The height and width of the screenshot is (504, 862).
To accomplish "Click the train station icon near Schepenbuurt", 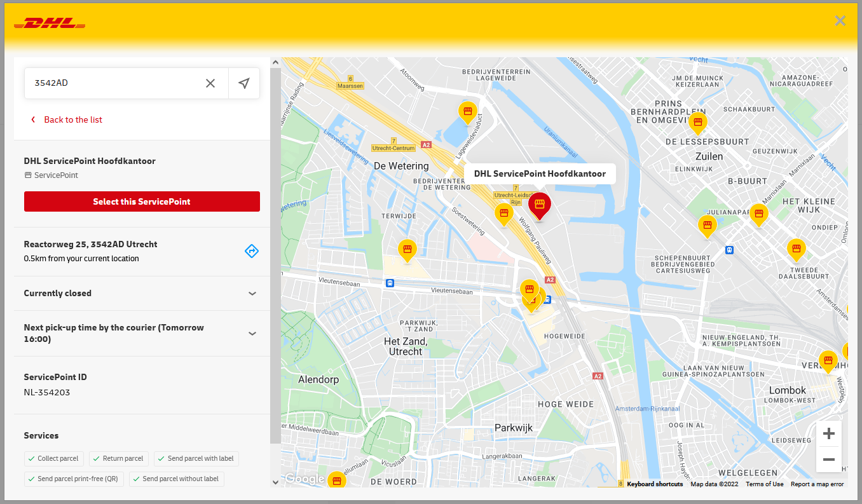I will point(729,250).
